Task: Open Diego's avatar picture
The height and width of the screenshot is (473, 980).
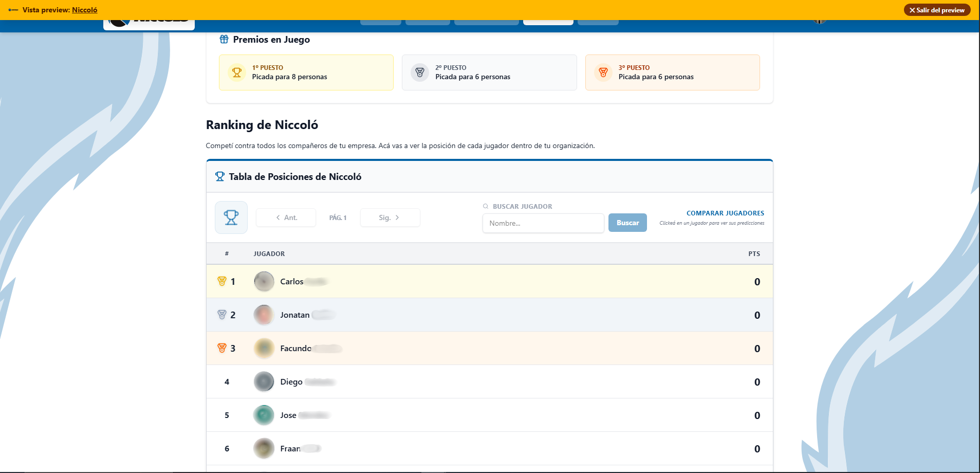Action: (x=264, y=381)
